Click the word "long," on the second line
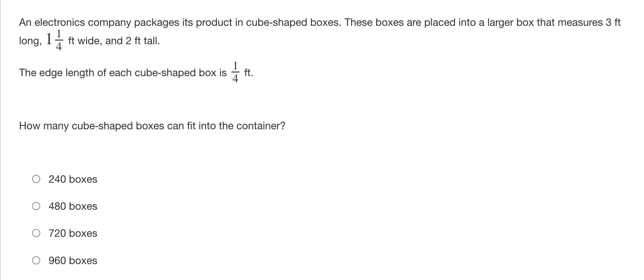 (x=30, y=41)
